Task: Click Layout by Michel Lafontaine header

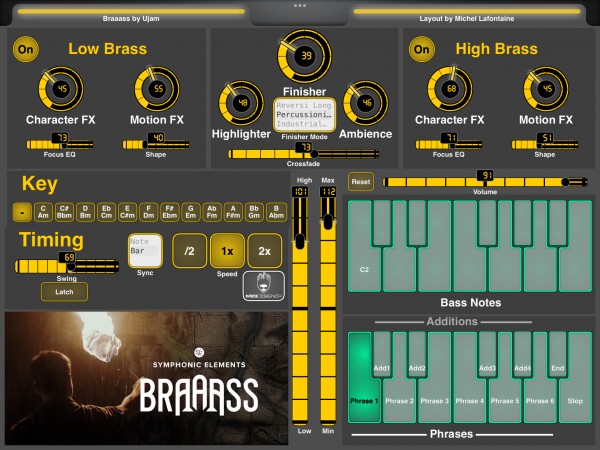Action: coord(467,18)
